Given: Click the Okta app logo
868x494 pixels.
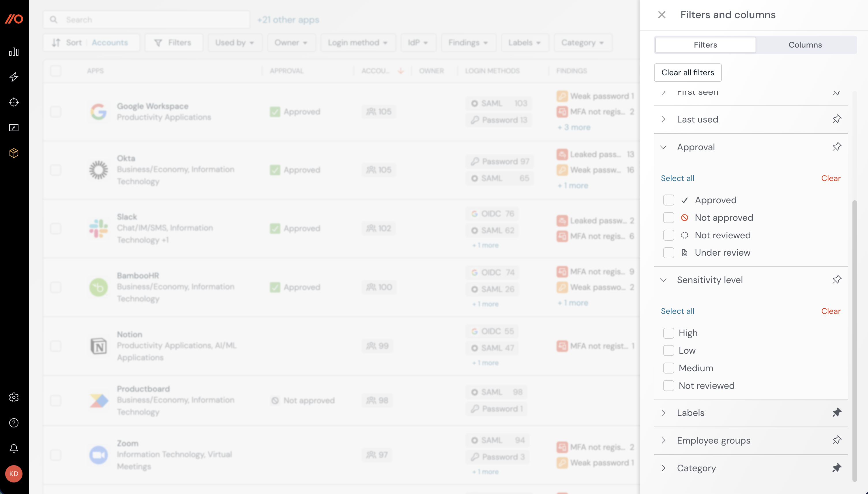Looking at the screenshot, I should 98,170.
